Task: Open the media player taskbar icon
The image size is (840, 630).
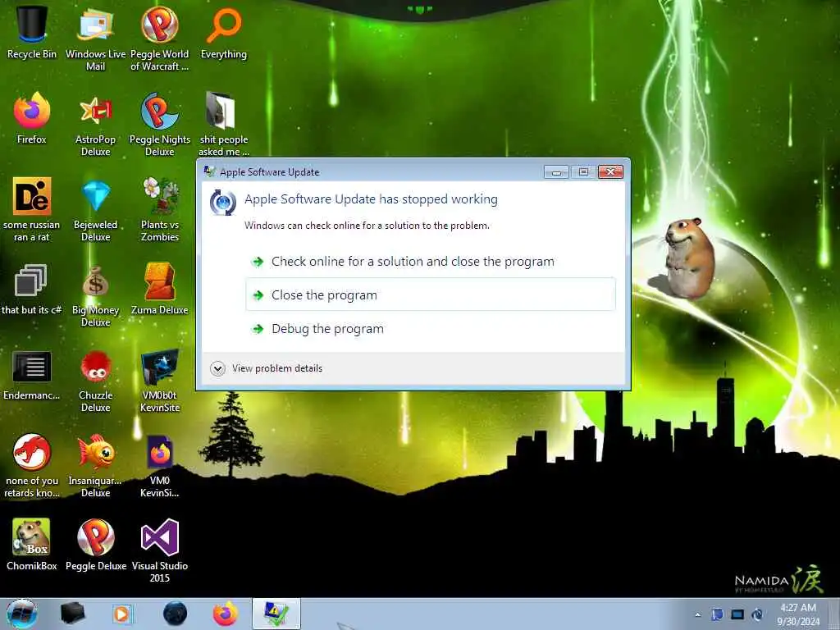Action: click(x=122, y=614)
